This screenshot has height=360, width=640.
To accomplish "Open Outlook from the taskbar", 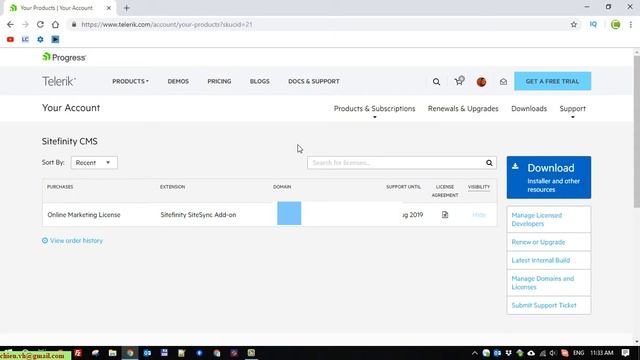I will 147,353.
